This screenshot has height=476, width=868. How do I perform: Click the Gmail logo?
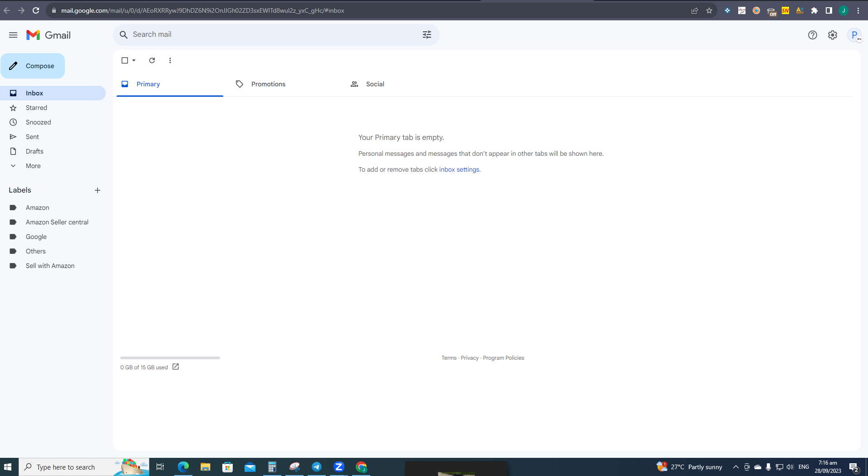click(49, 35)
